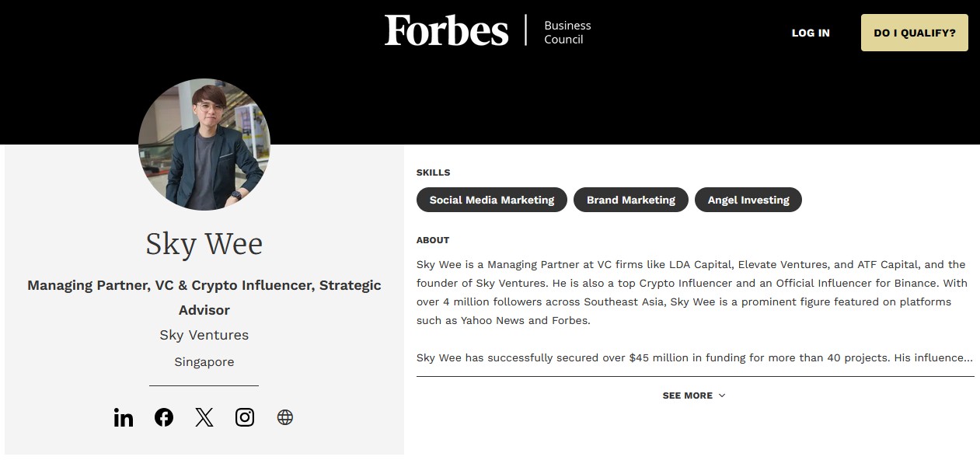
Task: Click the SKILLS section heading
Action: pos(433,172)
